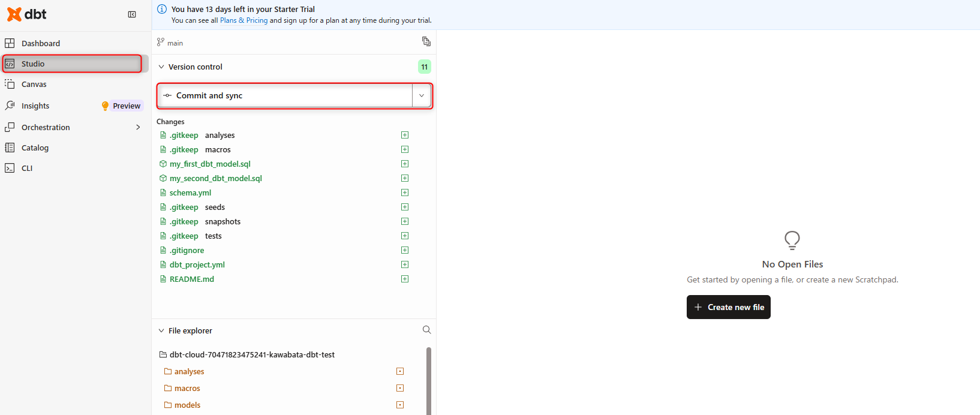Open the .gitkeep snapshots change entry

200,221
